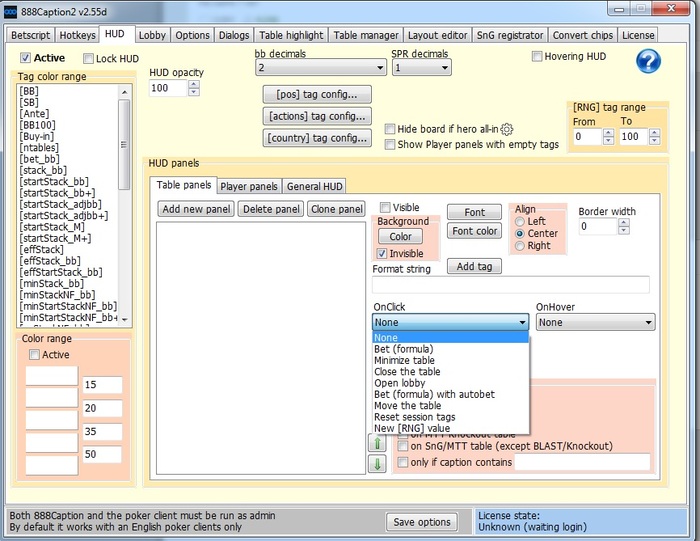Click color swatch next to value 15
The width and height of the screenshot is (700, 541).
[52, 376]
